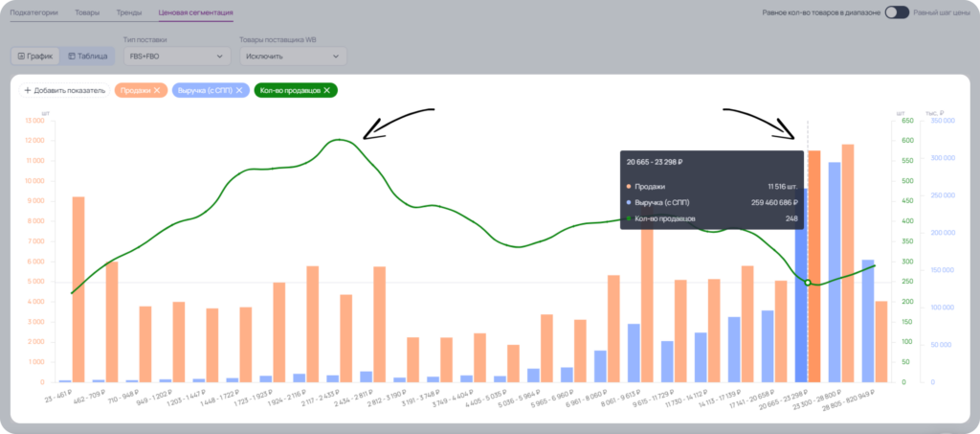Click the chevron in the Исключить dropdown

[x=336, y=57]
